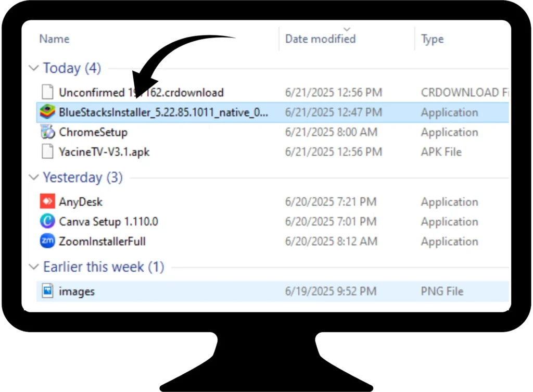Select BlueStacksInstaller_5.22.85.1011 file name

click(163, 112)
